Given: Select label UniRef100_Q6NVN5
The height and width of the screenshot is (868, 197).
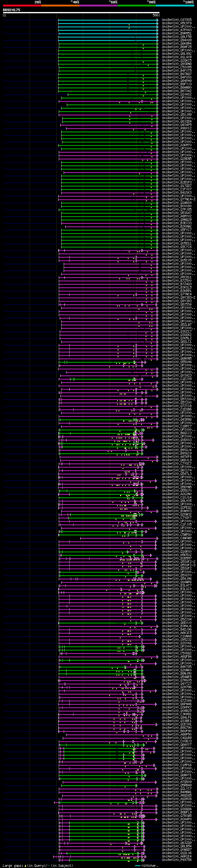Looking at the screenshot, I should point(177,358).
